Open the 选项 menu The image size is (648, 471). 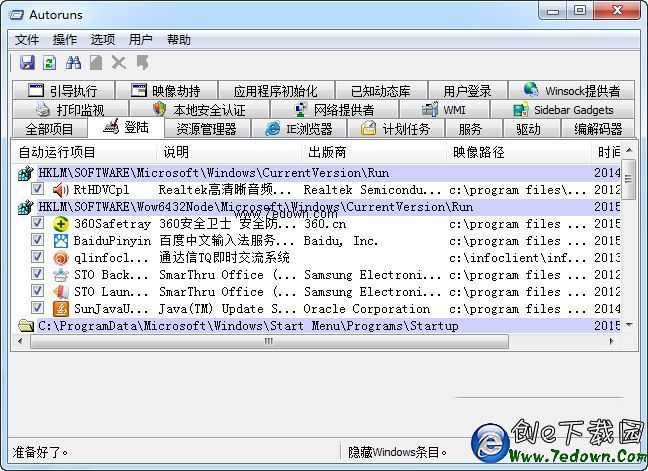(103, 40)
